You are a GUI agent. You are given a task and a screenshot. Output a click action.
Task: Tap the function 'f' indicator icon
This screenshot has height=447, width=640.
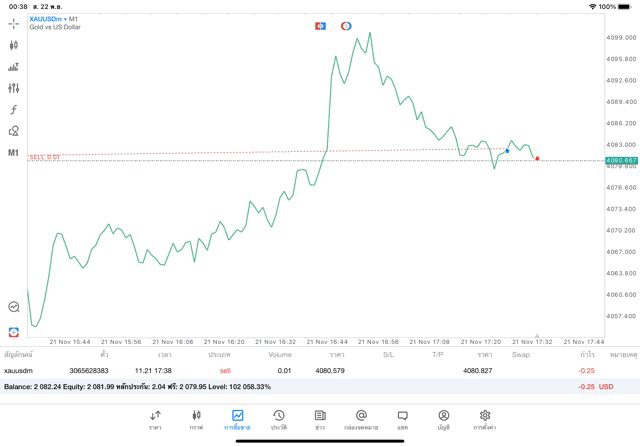[x=14, y=110]
